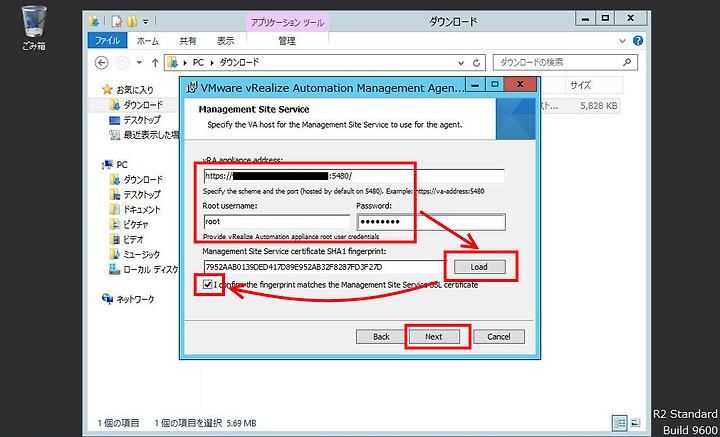Image resolution: width=720 pixels, height=437 pixels.
Task: Go forward in Explorer navigation
Action: click(123, 62)
